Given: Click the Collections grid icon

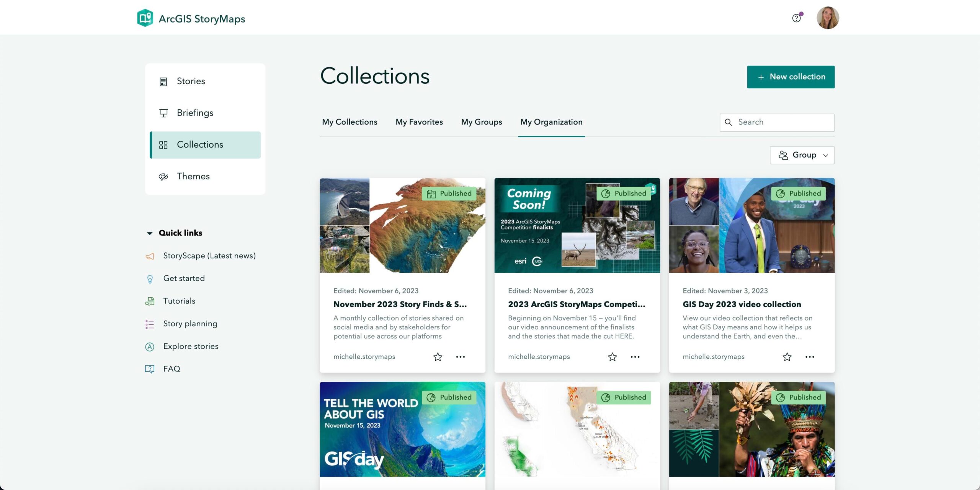Looking at the screenshot, I should point(163,145).
